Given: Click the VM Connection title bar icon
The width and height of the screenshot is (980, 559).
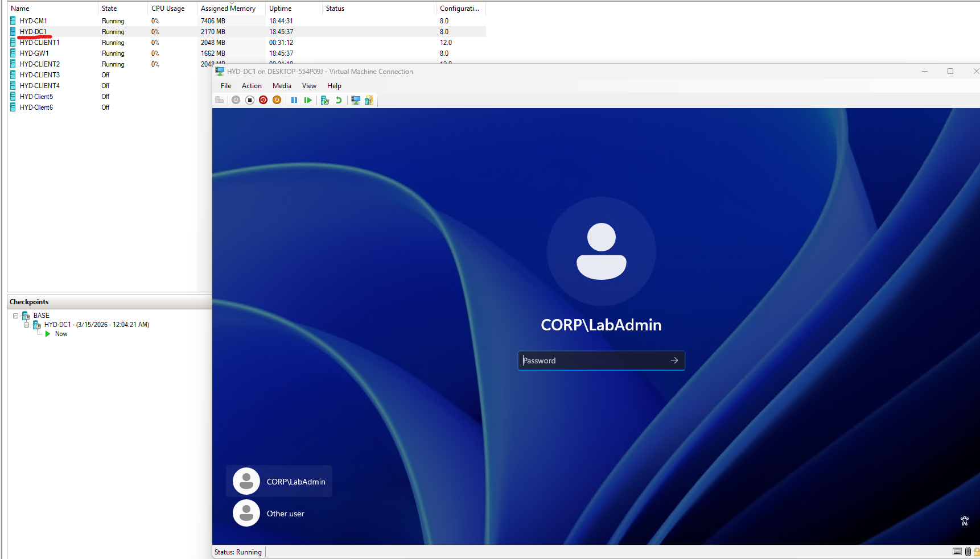Looking at the screenshot, I should click(220, 72).
